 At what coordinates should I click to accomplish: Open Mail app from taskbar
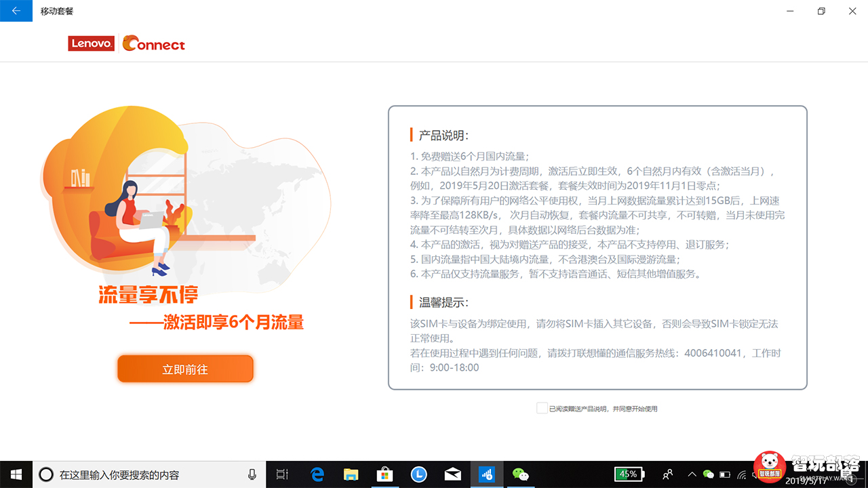452,474
